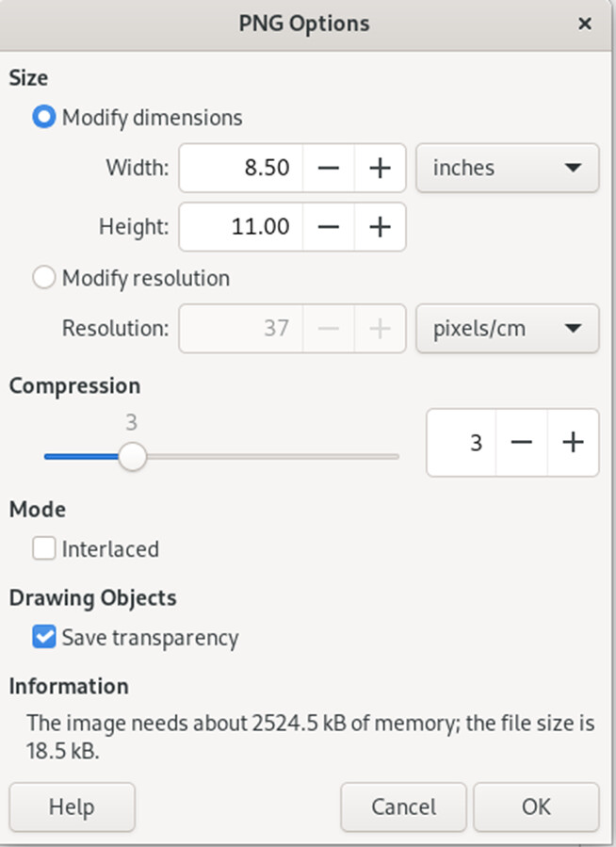Increase Height with the plus button
The height and width of the screenshot is (847, 616).
click(380, 227)
